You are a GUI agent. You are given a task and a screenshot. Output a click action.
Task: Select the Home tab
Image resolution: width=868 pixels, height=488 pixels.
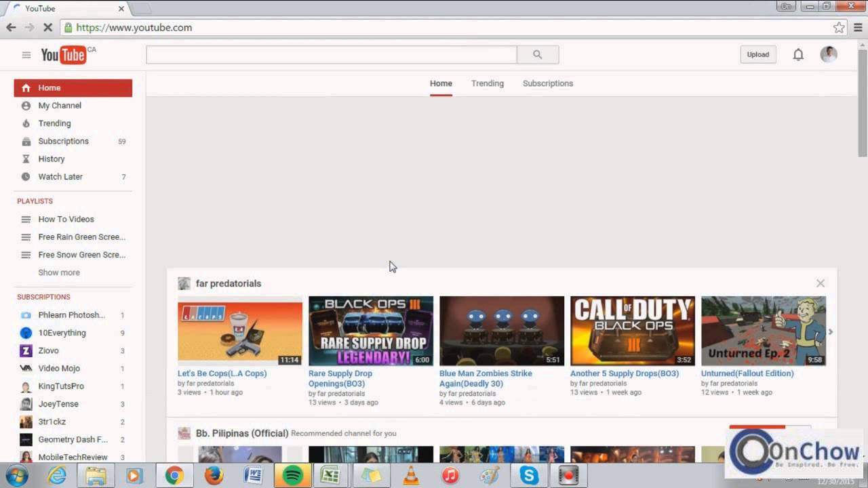tap(441, 83)
